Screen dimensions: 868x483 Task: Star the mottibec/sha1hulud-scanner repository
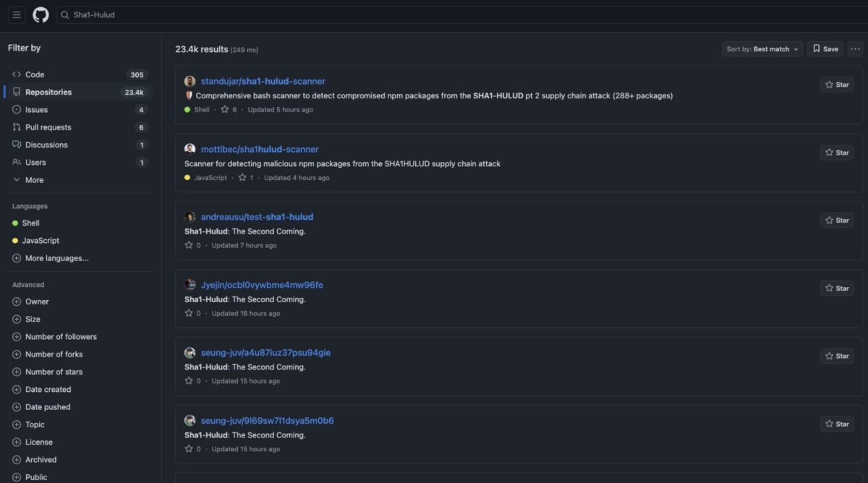click(x=836, y=153)
